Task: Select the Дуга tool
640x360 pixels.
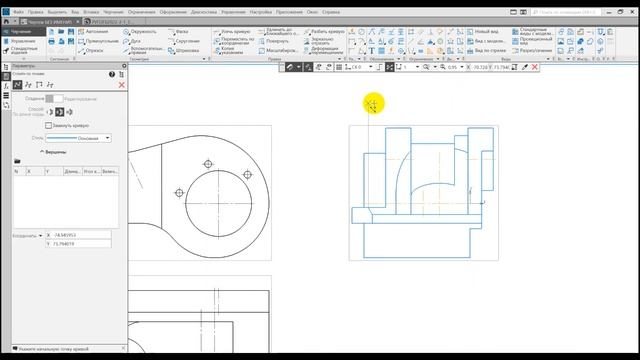Action: point(131,41)
